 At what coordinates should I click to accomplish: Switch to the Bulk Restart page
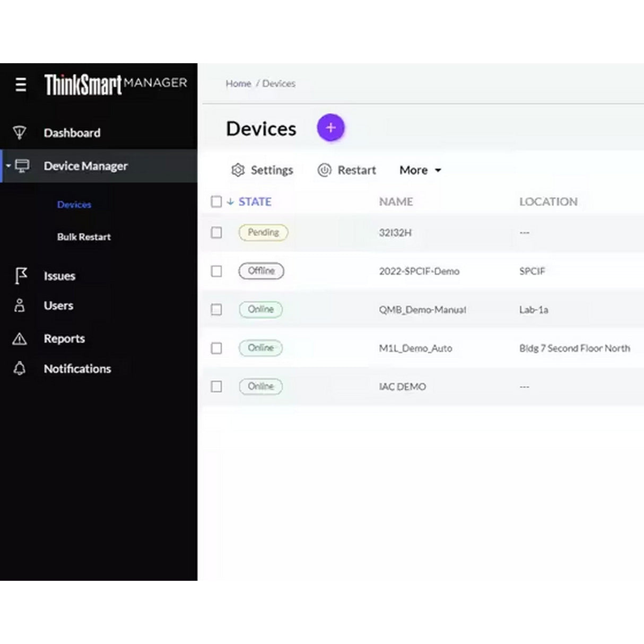[83, 237]
